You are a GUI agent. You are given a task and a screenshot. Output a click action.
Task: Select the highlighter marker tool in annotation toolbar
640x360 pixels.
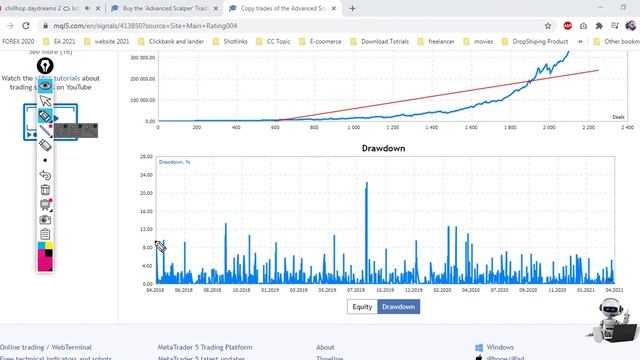click(45, 116)
